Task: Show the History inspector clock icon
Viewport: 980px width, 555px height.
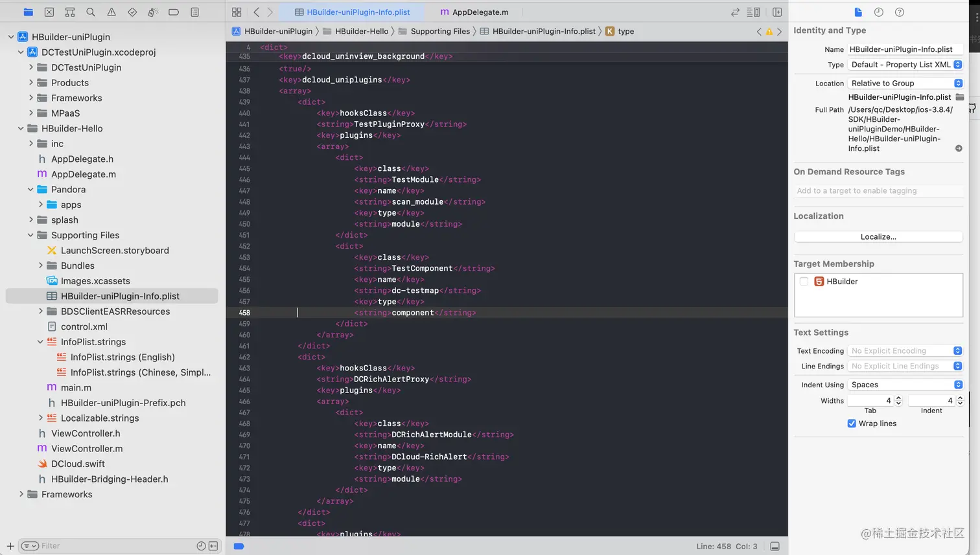Action: pyautogui.click(x=879, y=12)
